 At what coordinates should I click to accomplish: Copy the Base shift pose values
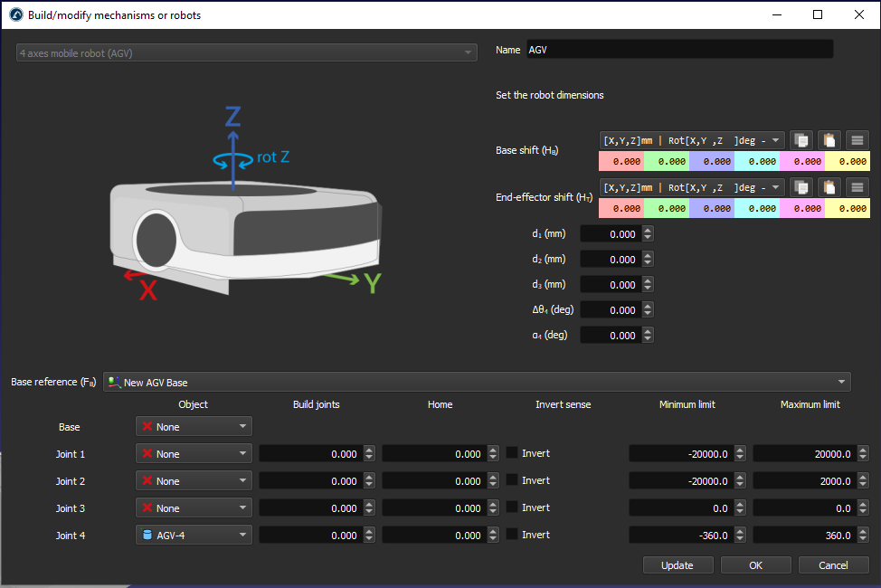tap(801, 140)
